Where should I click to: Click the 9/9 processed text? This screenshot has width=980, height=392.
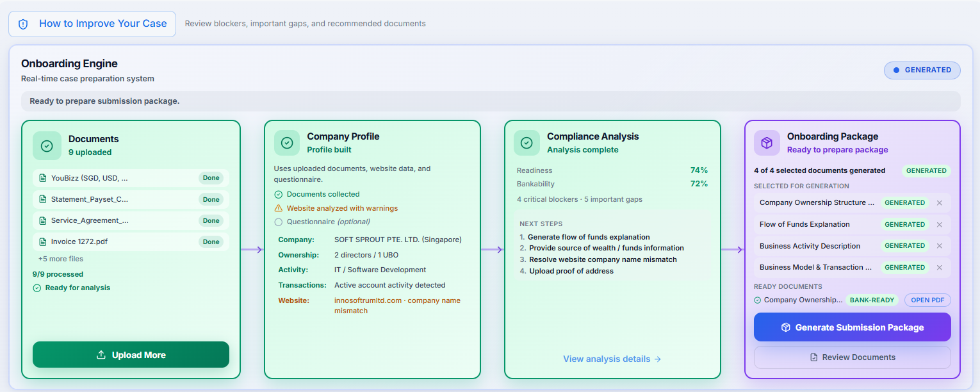58,274
